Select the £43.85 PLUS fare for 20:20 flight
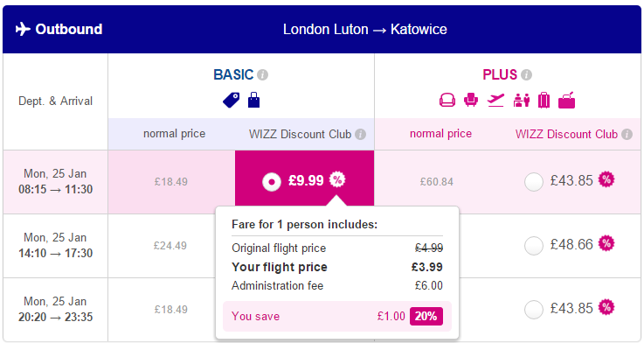Viewport: 644px width, 343px height. [x=534, y=309]
